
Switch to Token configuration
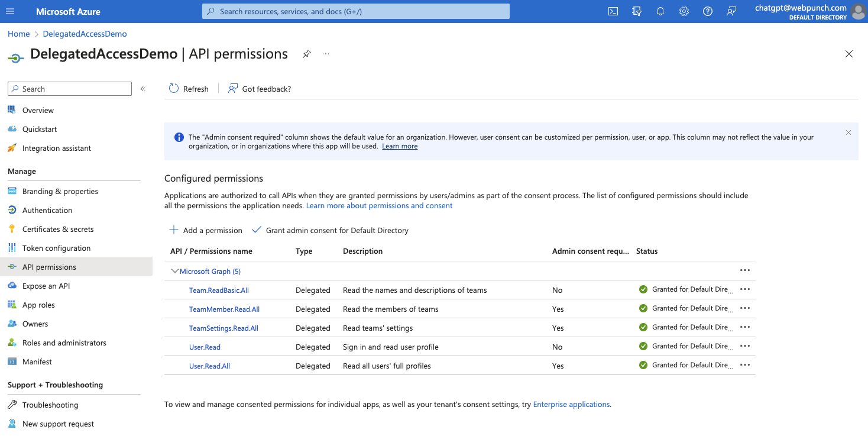tap(56, 248)
